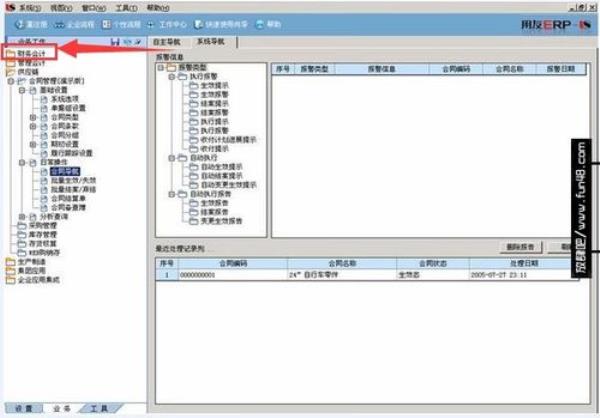The image size is (600, 418).
Task: Click the document icon beside 批量生效/失效
Action: pos(44,181)
